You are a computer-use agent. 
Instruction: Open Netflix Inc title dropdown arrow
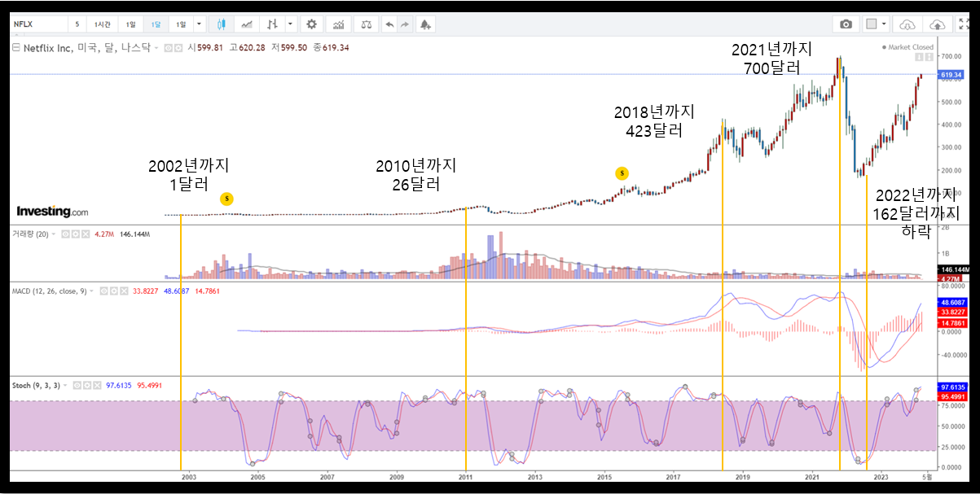156,48
